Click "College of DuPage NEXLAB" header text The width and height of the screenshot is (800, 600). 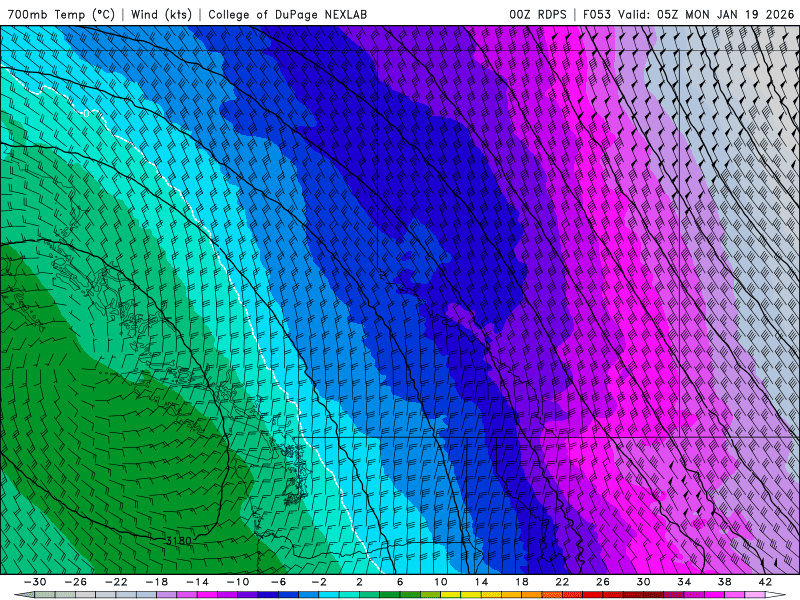tap(287, 14)
